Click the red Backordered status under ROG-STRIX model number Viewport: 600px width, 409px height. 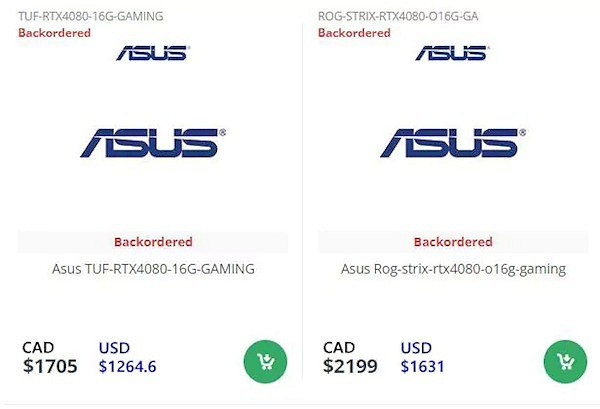click(x=354, y=33)
